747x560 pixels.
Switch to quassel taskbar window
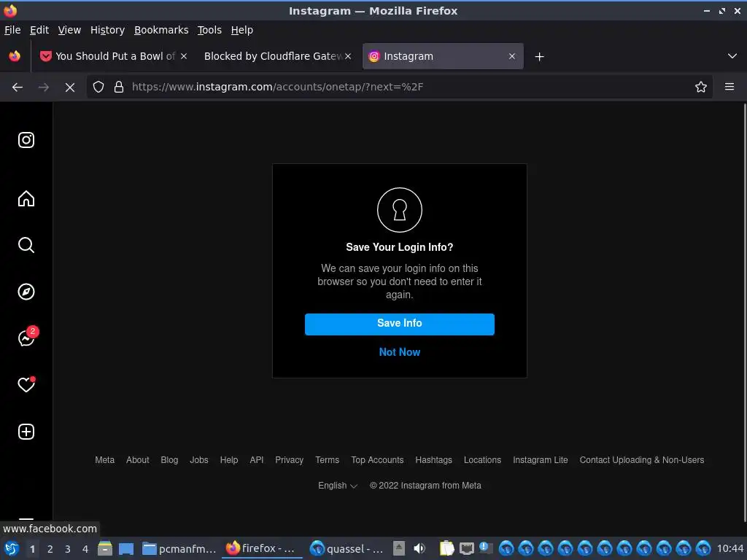[347, 549]
